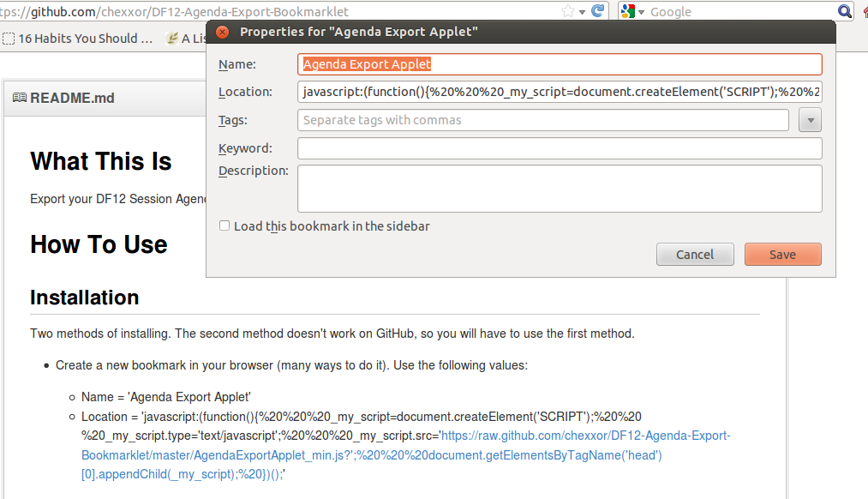Click the Cancel button
The image size is (868, 499).
[x=695, y=254]
